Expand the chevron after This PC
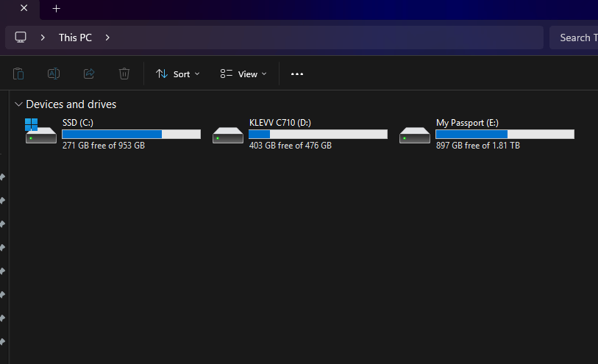Screen dimensions: 598x364 (x=107, y=38)
